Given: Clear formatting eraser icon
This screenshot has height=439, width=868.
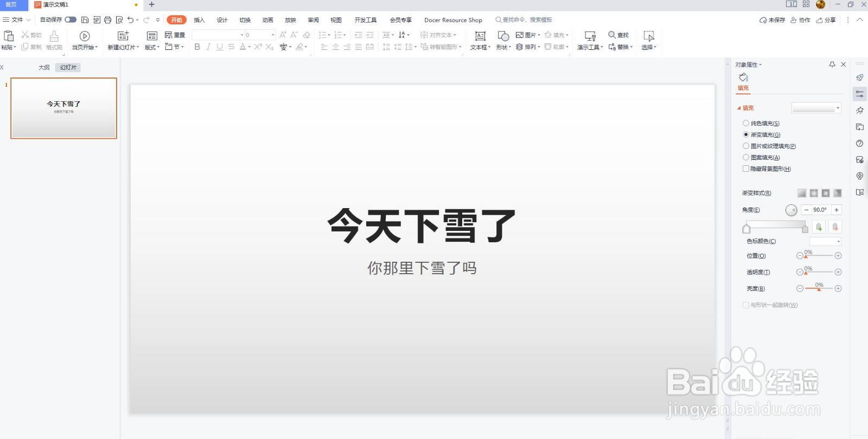Looking at the screenshot, I should coord(307,35).
